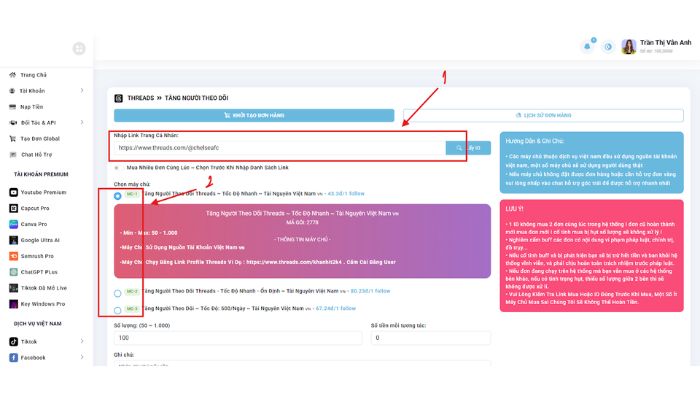Click Capcut Pro sidebar label
This screenshot has height=400, width=700.
pyautogui.click(x=35, y=208)
